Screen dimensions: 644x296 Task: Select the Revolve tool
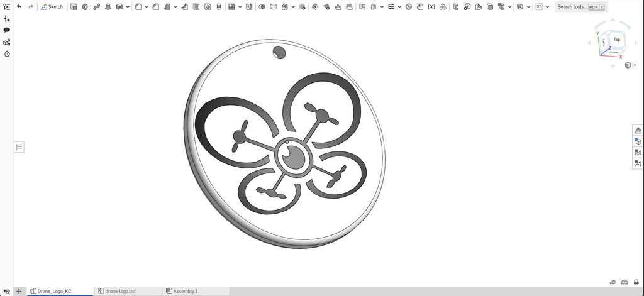click(85, 6)
